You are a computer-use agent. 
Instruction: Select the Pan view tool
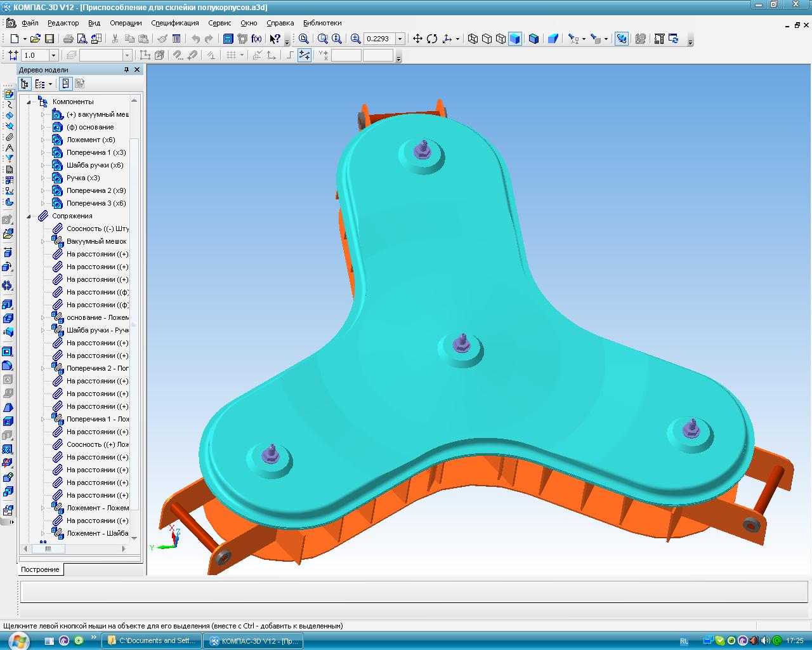(417, 39)
